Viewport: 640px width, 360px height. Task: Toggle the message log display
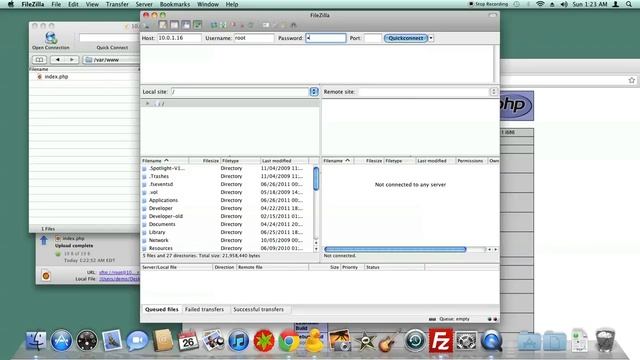[x=163, y=25]
